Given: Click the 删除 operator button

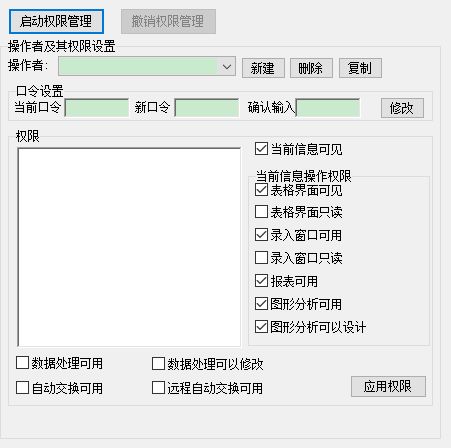Looking at the screenshot, I should click(x=311, y=68).
